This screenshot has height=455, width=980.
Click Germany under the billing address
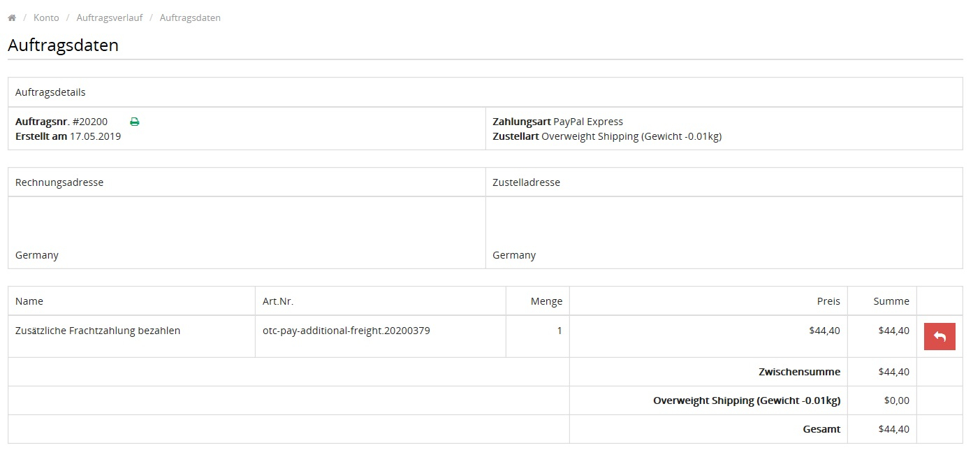coord(37,255)
